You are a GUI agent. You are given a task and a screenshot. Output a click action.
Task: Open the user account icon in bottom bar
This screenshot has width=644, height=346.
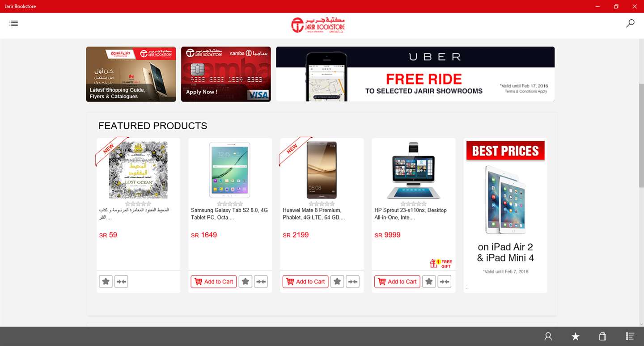(x=548, y=337)
